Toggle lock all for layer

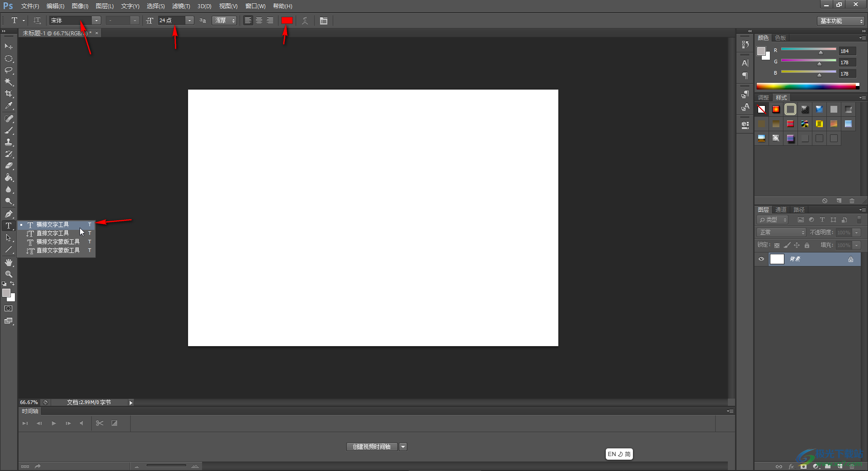click(807, 245)
